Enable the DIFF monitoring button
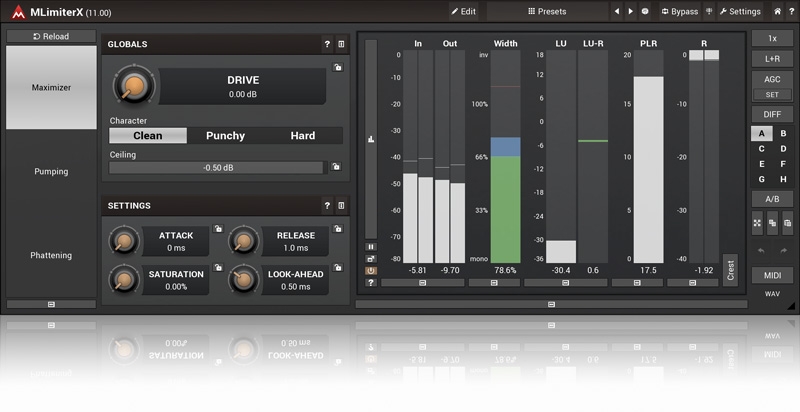The image size is (800, 412). [772, 114]
